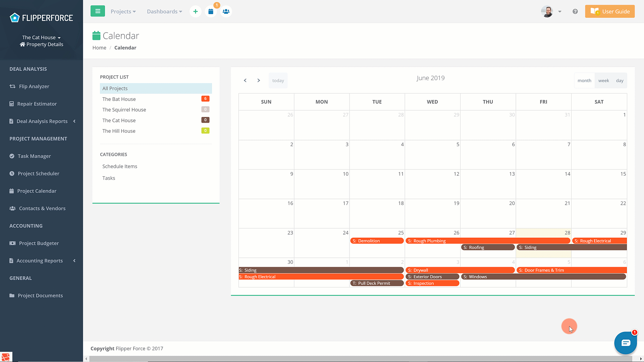Click the contacts people icon in top toolbar
The height and width of the screenshot is (362, 644).
[x=226, y=11]
